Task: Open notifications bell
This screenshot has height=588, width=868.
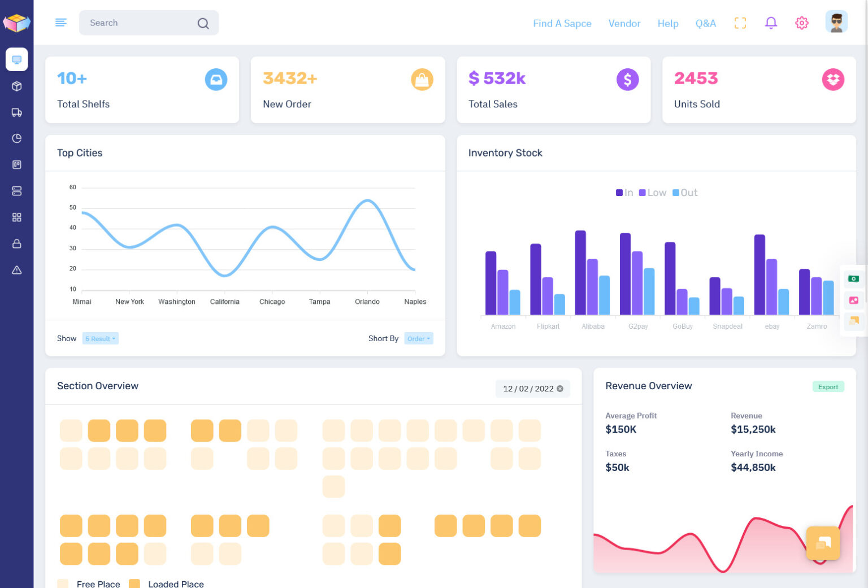Action: (771, 23)
